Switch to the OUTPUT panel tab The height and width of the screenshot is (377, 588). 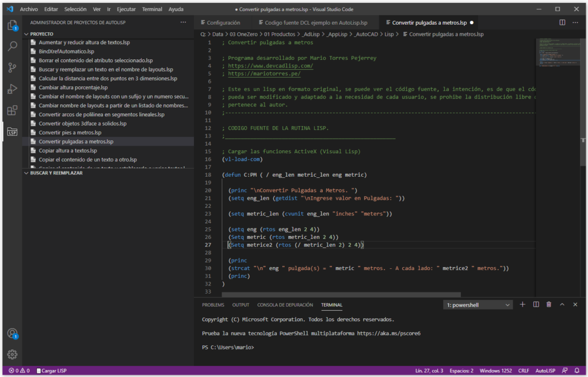click(x=241, y=304)
